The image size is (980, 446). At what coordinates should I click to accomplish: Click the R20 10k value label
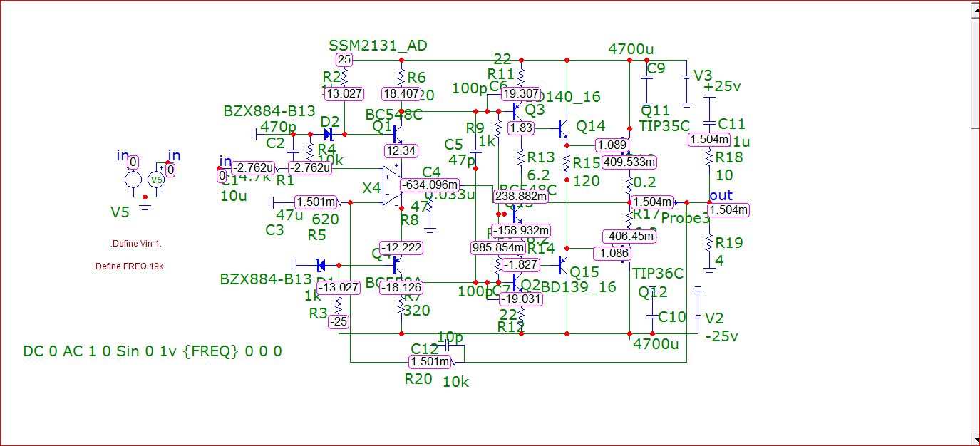click(455, 382)
